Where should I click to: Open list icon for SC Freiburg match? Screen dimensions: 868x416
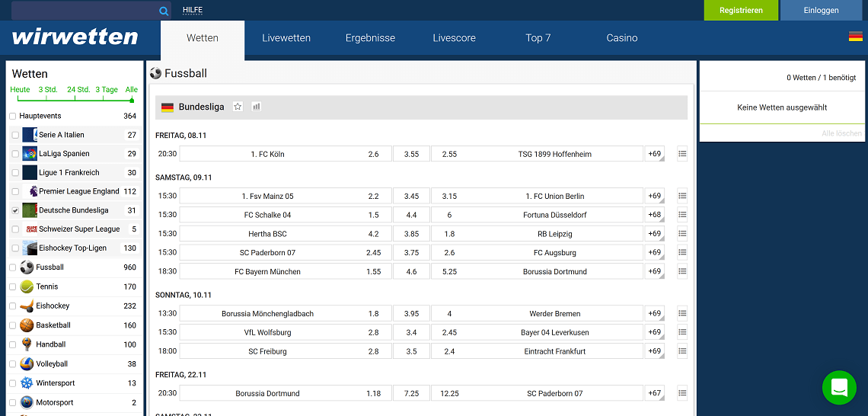682,351
